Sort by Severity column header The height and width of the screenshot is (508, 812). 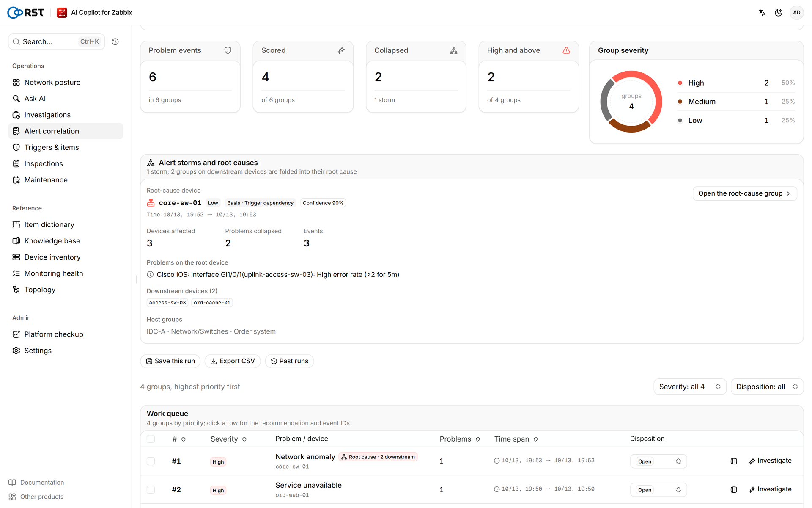click(x=228, y=439)
